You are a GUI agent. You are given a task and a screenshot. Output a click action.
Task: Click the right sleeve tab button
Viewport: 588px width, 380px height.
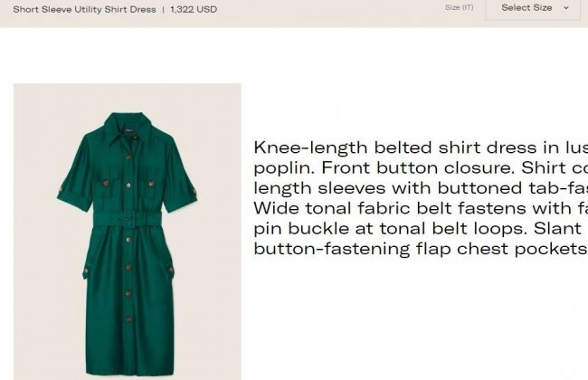(x=194, y=191)
